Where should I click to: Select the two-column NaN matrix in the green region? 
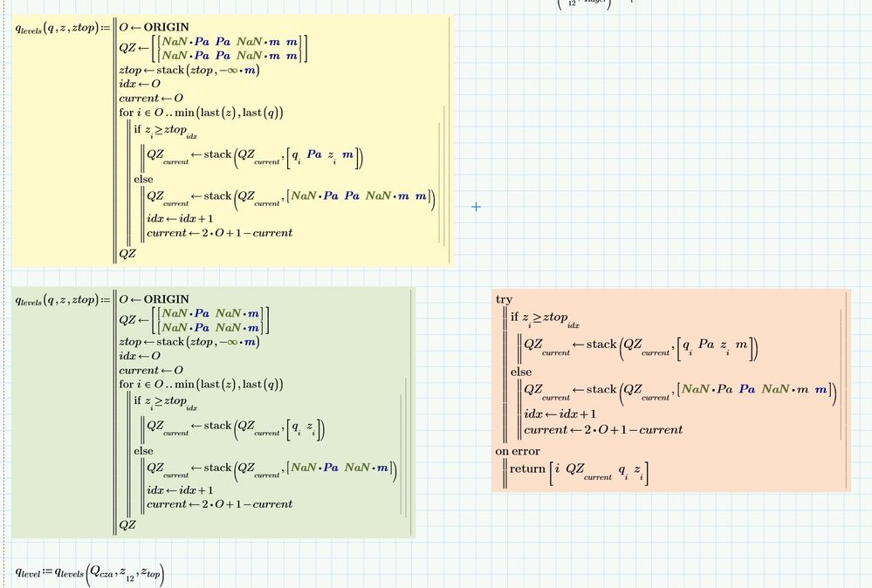point(210,321)
